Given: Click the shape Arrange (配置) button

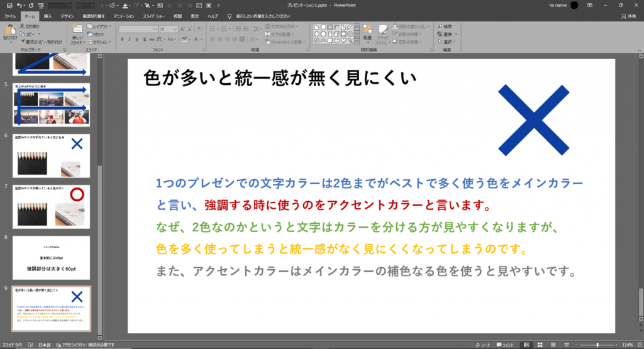Looking at the screenshot, I should 367,34.
